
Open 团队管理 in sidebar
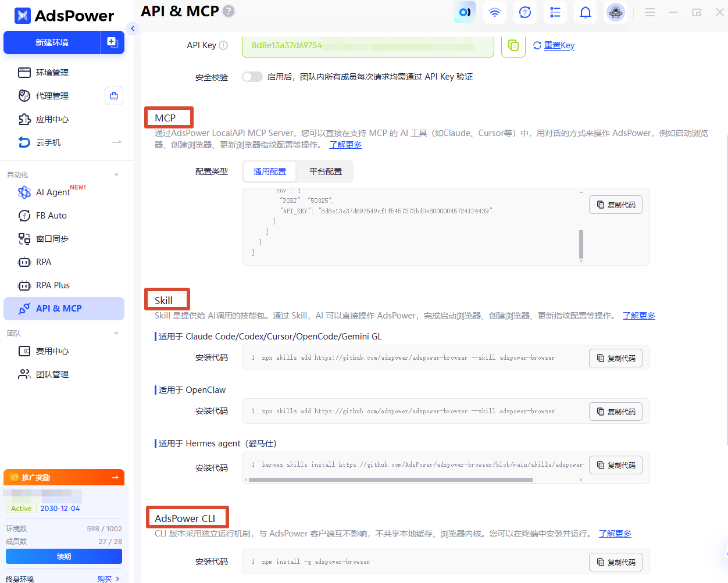(52, 374)
